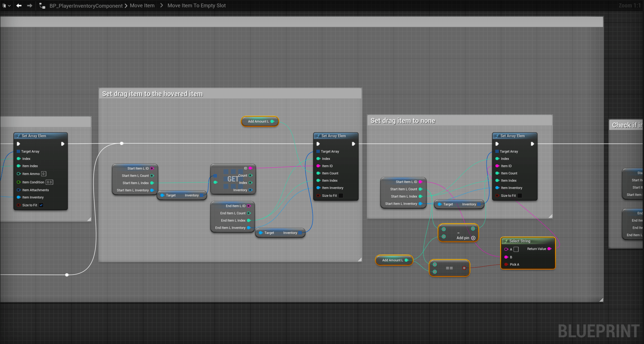Screen dimensions: 644x344
Task: Click the B pin on Select String
Action: point(506,257)
